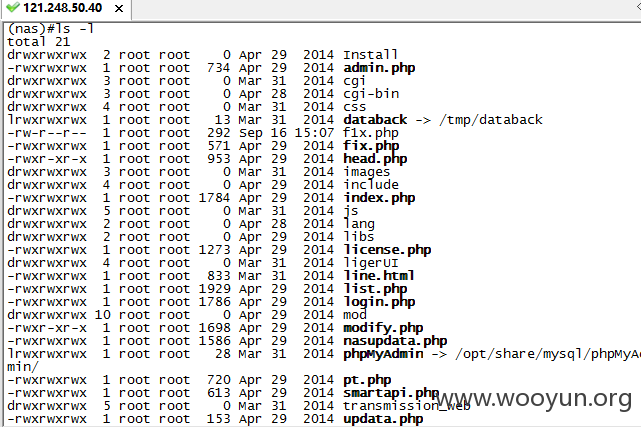Click the ls -l command line
This screenshot has width=641, height=427.
coord(51,29)
